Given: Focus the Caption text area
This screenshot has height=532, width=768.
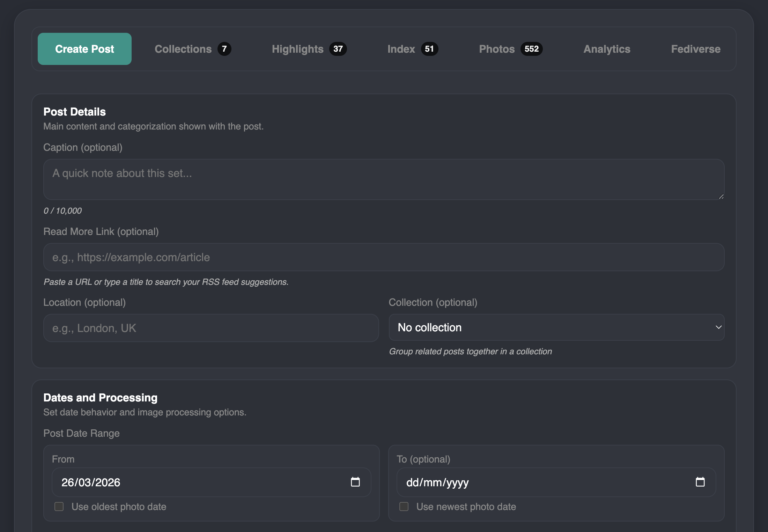Looking at the screenshot, I should click(x=383, y=179).
